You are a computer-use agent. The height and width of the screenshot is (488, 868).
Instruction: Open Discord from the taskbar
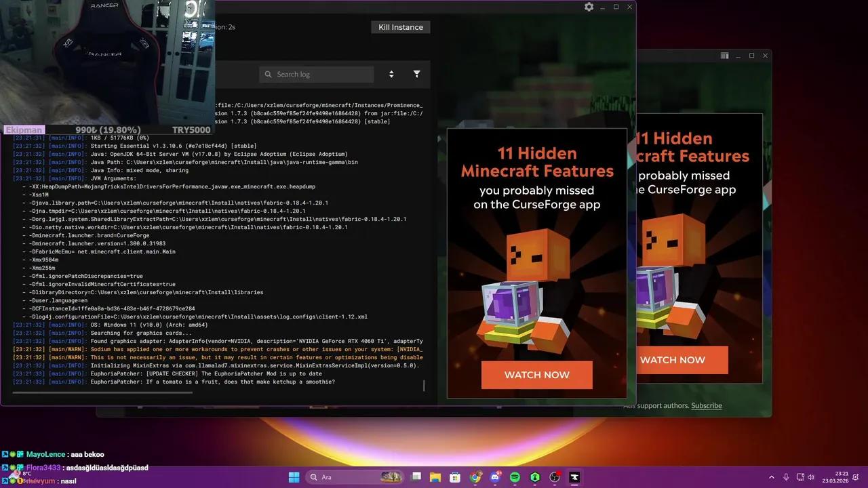[496, 477]
